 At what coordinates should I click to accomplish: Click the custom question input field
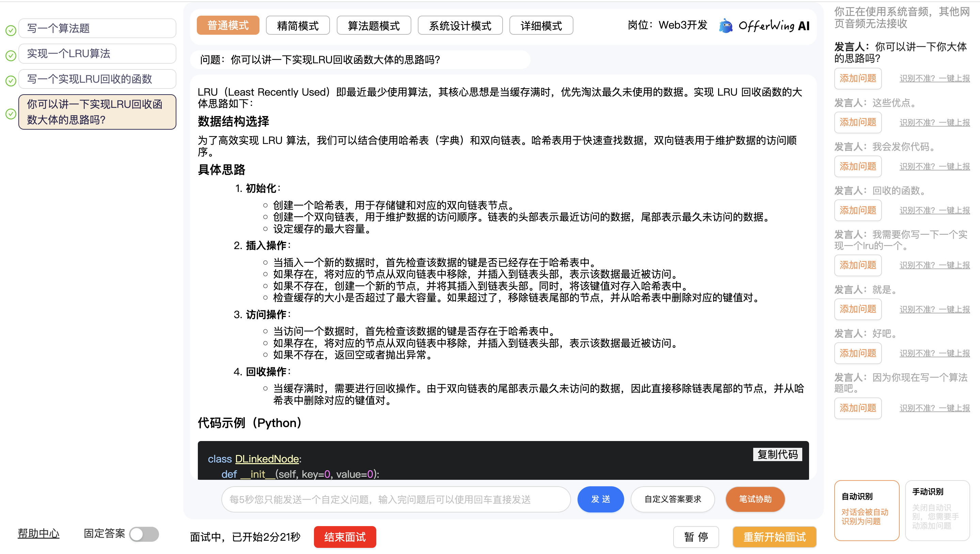(x=395, y=499)
